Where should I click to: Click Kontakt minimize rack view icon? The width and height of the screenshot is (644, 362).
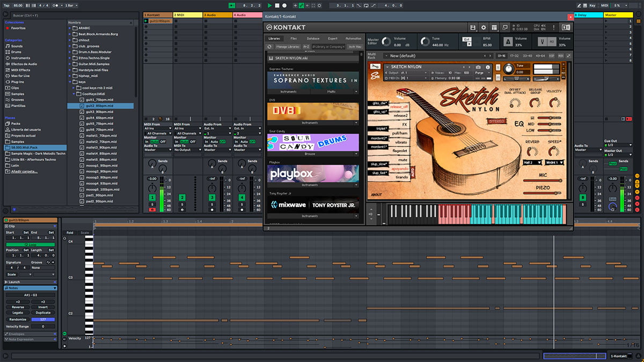pyautogui.click(x=505, y=27)
